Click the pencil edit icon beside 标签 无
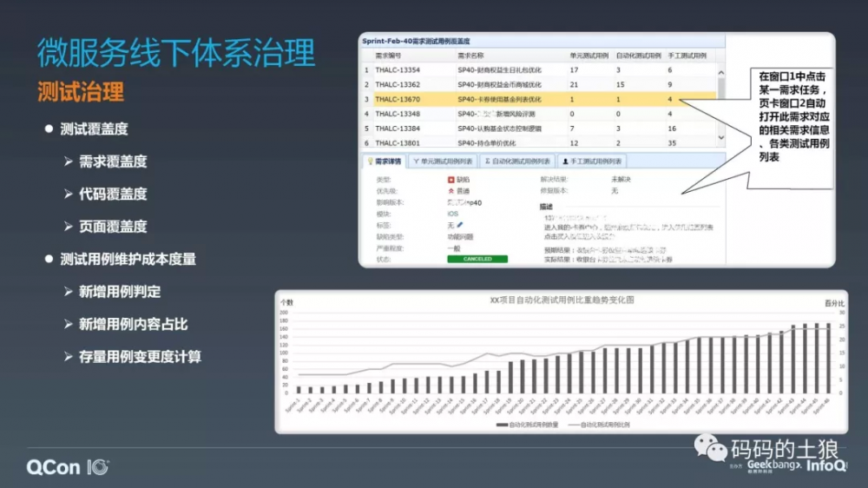 coord(460,225)
